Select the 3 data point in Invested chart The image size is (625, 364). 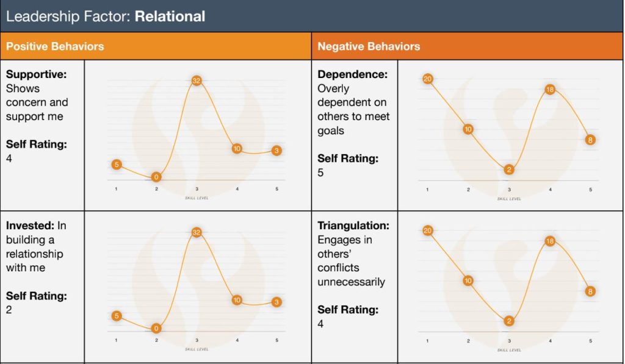pyautogui.click(x=276, y=302)
